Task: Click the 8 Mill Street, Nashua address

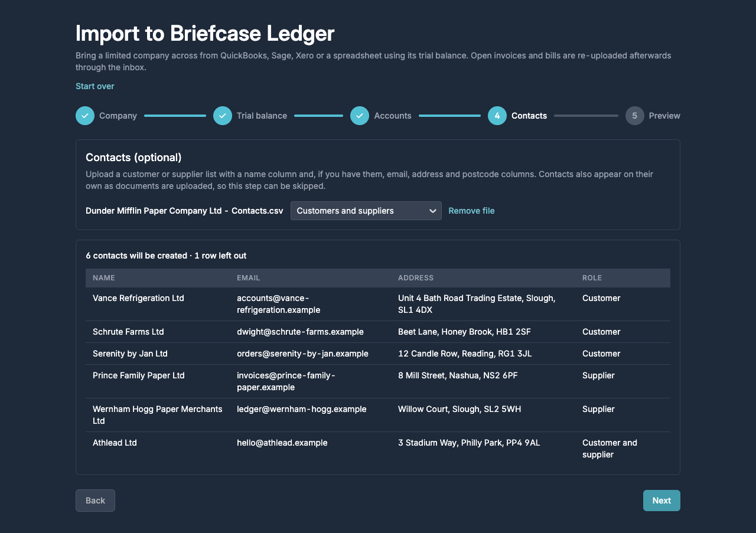Action: (x=458, y=375)
